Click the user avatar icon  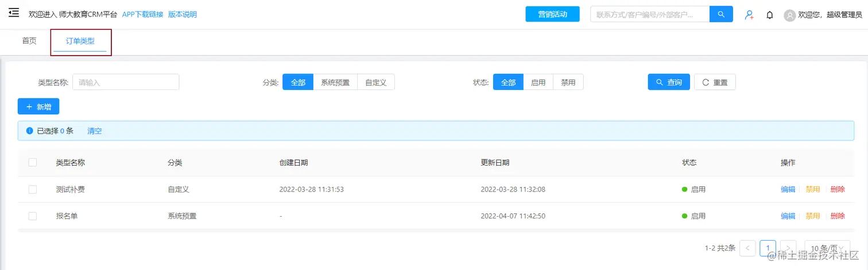790,15
